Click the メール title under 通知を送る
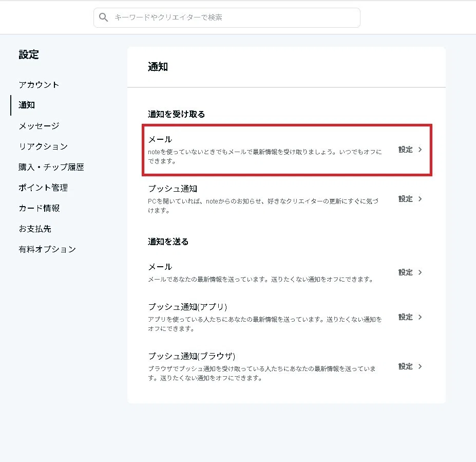Viewport: 476px width, 462px height. pyautogui.click(x=160, y=267)
